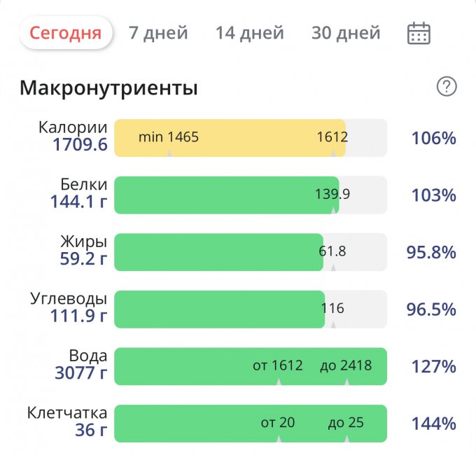Viewport: 476px width, 453px height.
Task: Click the Жиры 59.2 г label
Action: pyautogui.click(x=83, y=251)
